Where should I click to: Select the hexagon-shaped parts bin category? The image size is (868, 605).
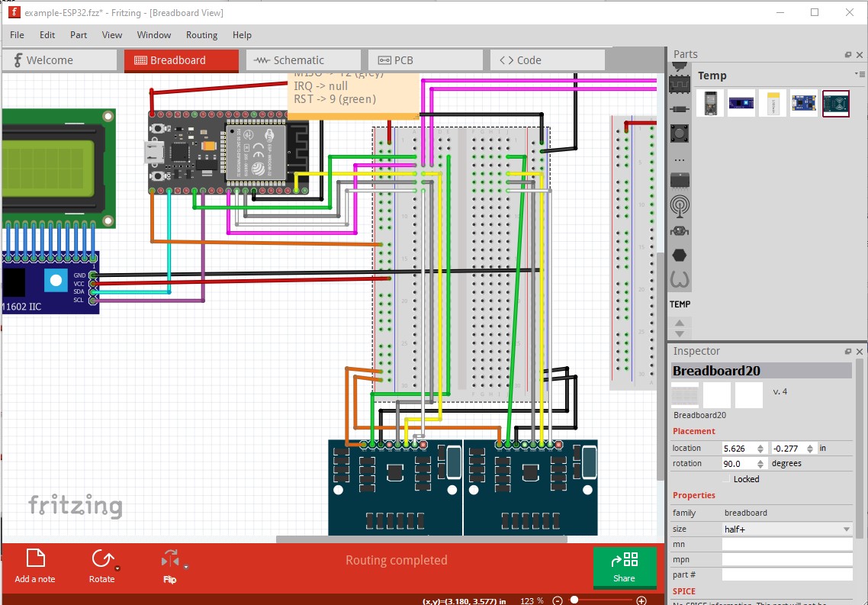(x=679, y=254)
